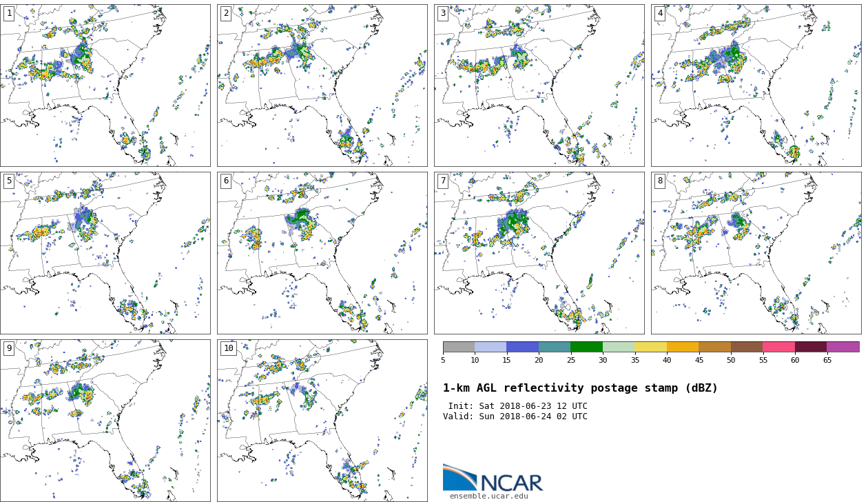Click the member 6 reflectivity map

(322, 253)
